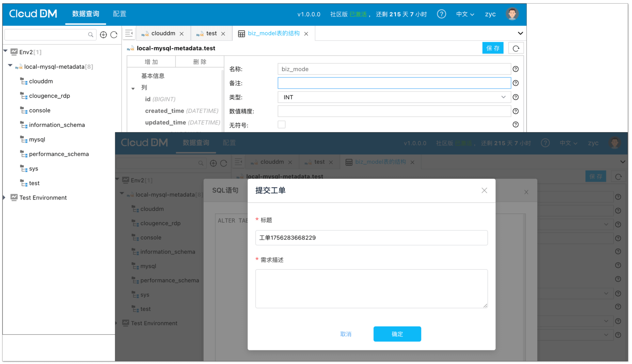Image resolution: width=632 pixels, height=364 pixels.
Task: Switch to the clouddm tab
Action: click(163, 34)
